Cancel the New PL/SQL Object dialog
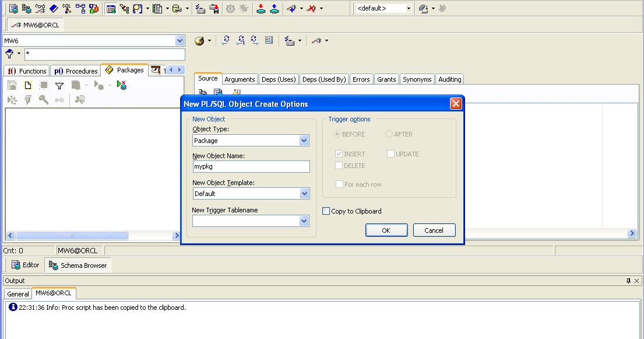 [x=434, y=230]
